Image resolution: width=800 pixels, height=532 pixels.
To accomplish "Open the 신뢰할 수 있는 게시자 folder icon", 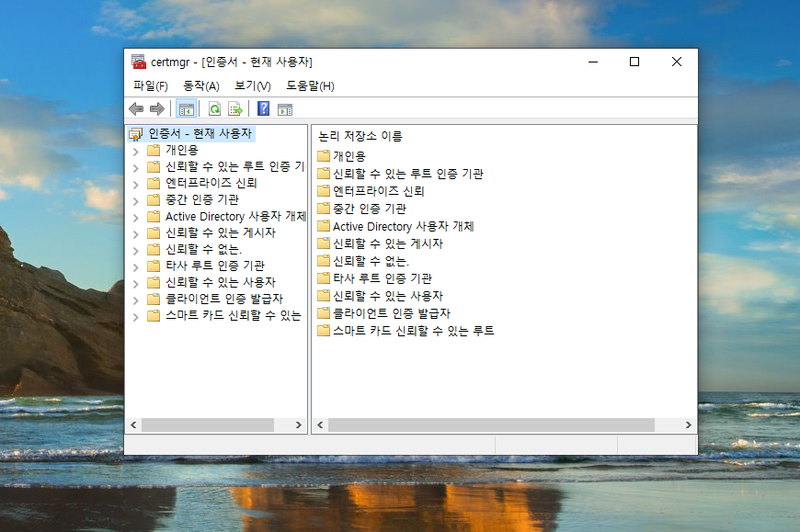I will (325, 243).
